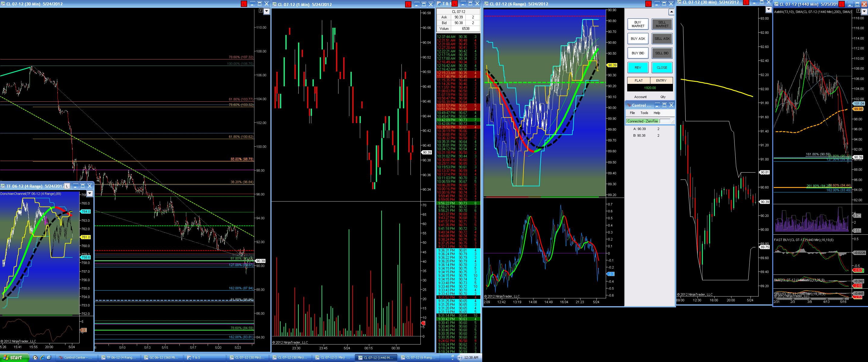
Task: Click the 764.0 price marker on the TF chart
Action: (x=85, y=211)
